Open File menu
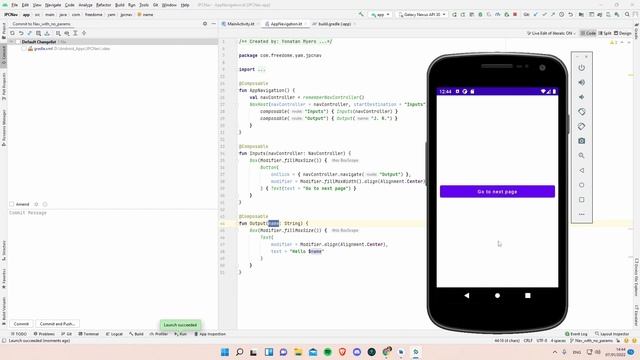The image size is (640, 360). point(14,5)
